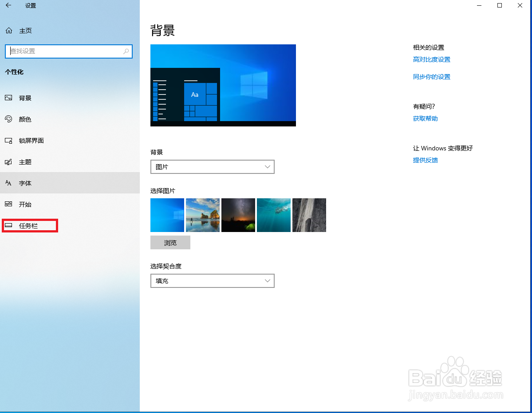
Task: Click the home icon next to 主页
Action: (x=8, y=30)
